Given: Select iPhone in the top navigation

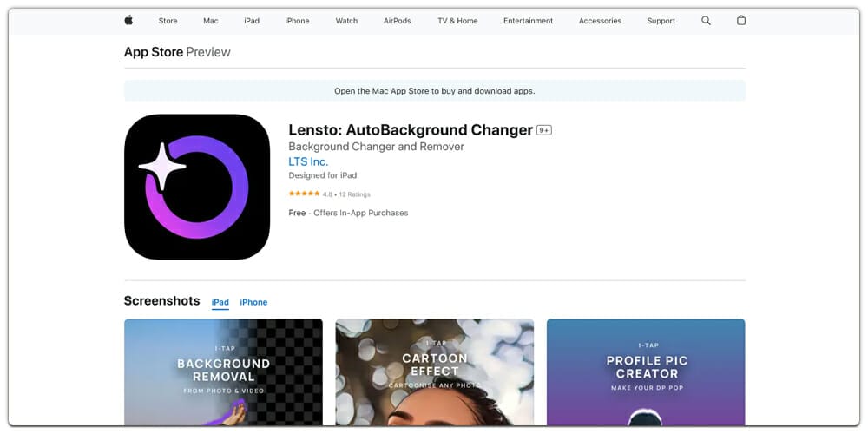Looking at the screenshot, I should pos(297,21).
